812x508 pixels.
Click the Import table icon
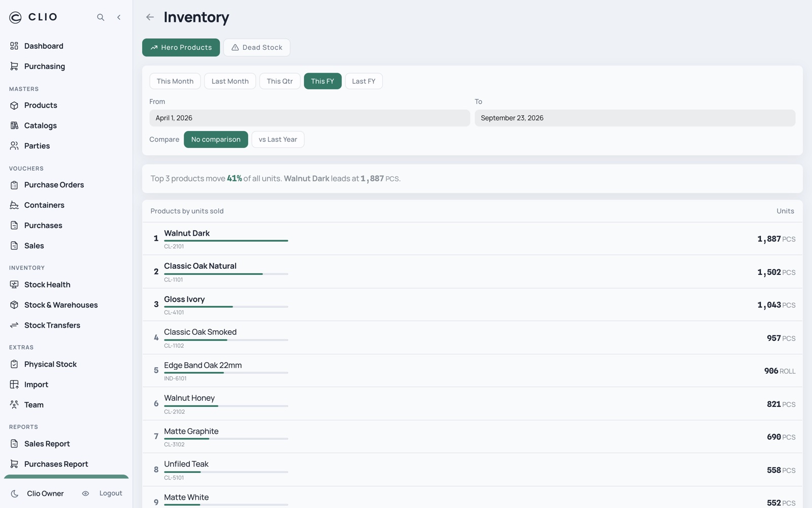tap(14, 385)
